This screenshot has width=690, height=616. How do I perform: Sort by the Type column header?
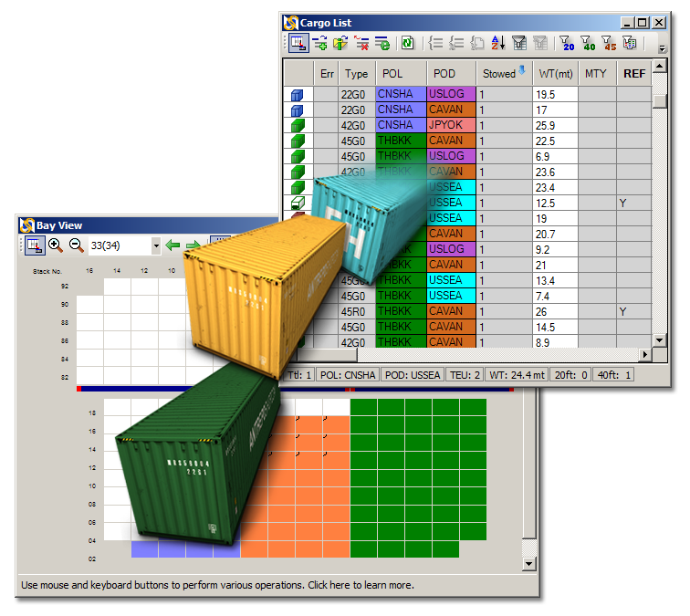pyautogui.click(x=357, y=74)
